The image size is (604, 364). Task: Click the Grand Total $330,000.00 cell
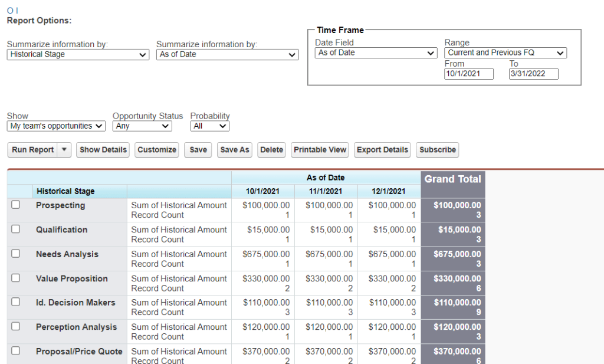tap(457, 278)
